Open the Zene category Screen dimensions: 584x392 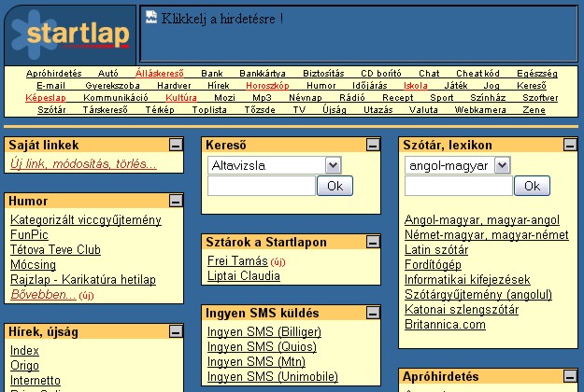pos(534,110)
